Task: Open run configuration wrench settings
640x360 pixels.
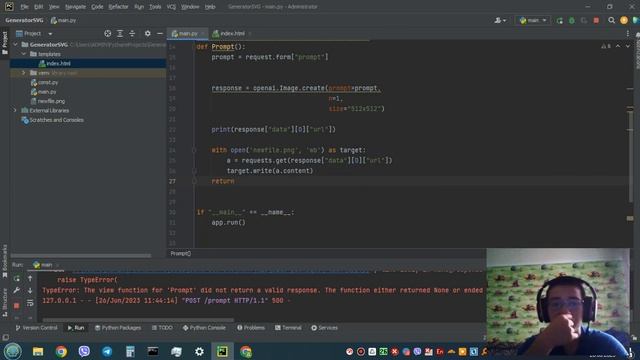Action: point(17,290)
